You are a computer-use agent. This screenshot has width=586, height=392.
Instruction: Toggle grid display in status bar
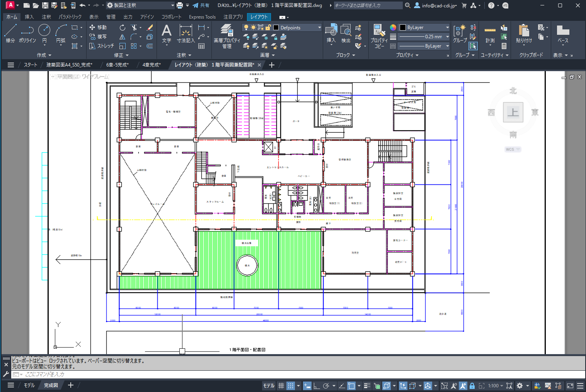coord(281,386)
